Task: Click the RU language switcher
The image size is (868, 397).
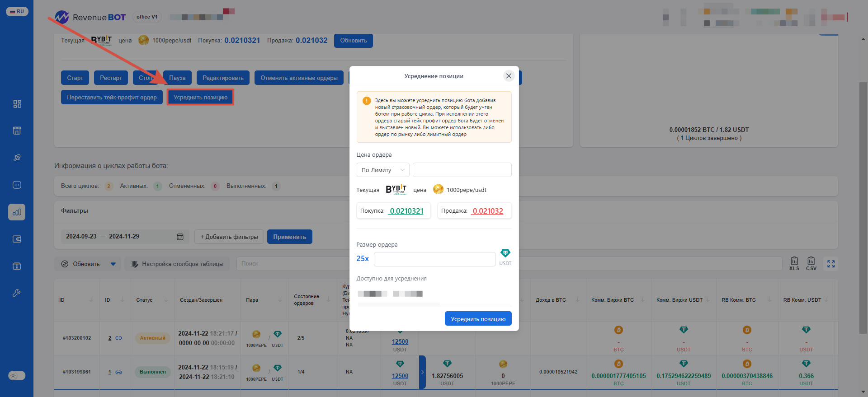Action: coord(17,11)
